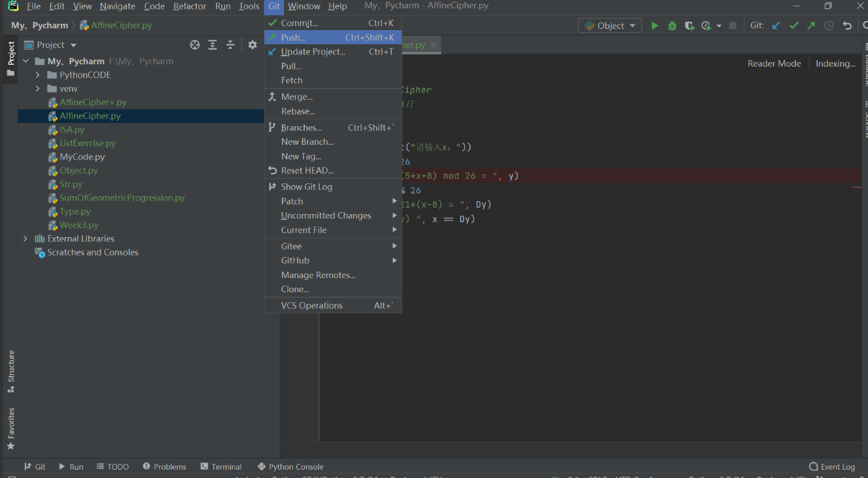Click the Select Opened File target icon
The image size is (868, 478).
pyautogui.click(x=195, y=45)
